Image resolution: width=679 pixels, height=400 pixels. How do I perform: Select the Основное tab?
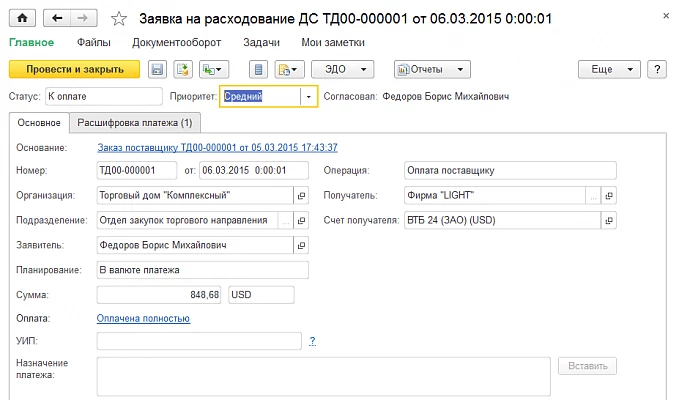click(39, 123)
